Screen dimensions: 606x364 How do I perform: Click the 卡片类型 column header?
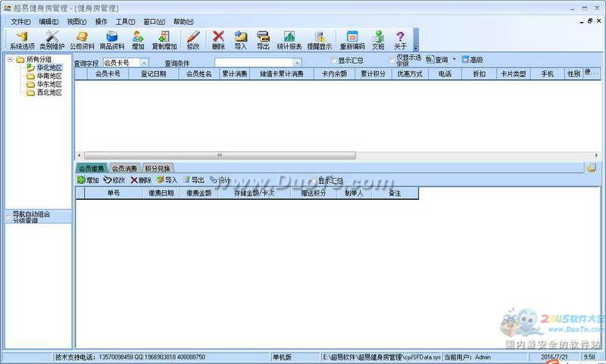point(514,73)
